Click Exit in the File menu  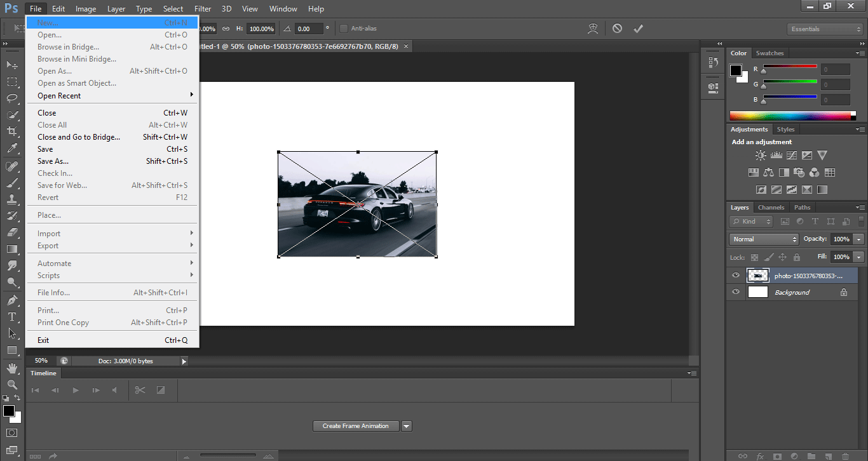tap(43, 340)
